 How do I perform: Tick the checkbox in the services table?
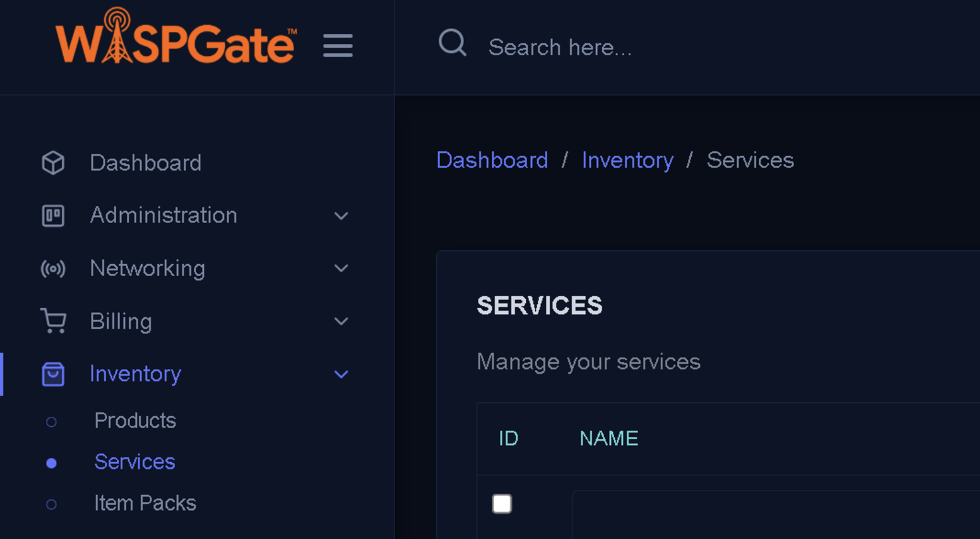coord(502,504)
